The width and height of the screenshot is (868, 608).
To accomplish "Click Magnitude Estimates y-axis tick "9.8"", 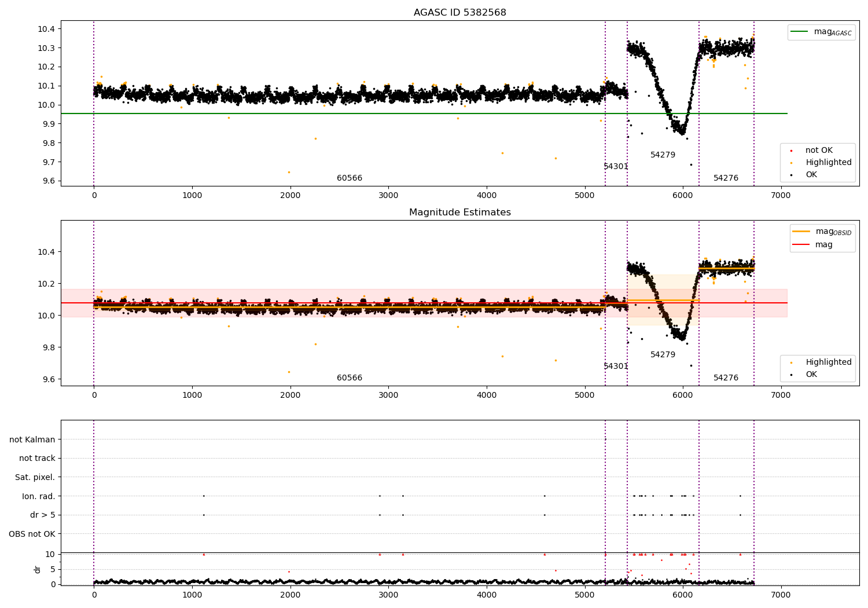I will coord(48,348).
